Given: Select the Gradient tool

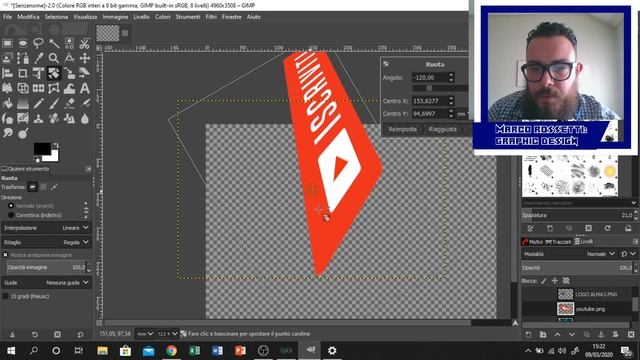Looking at the screenshot, I should click(23, 103).
